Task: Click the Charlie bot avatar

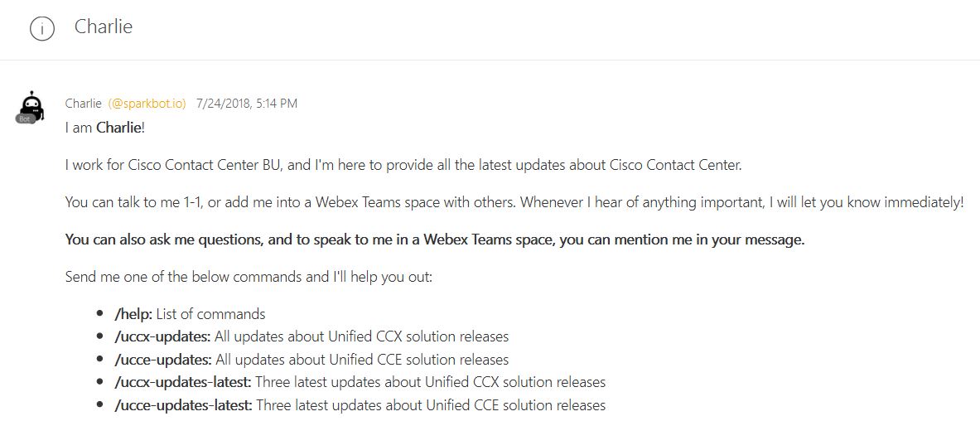Action: (31, 106)
